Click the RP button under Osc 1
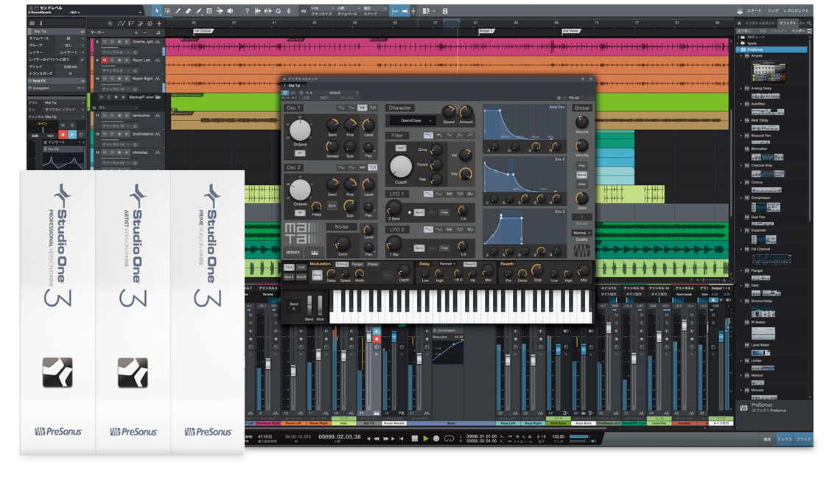The height and width of the screenshot is (504, 840). point(300,153)
